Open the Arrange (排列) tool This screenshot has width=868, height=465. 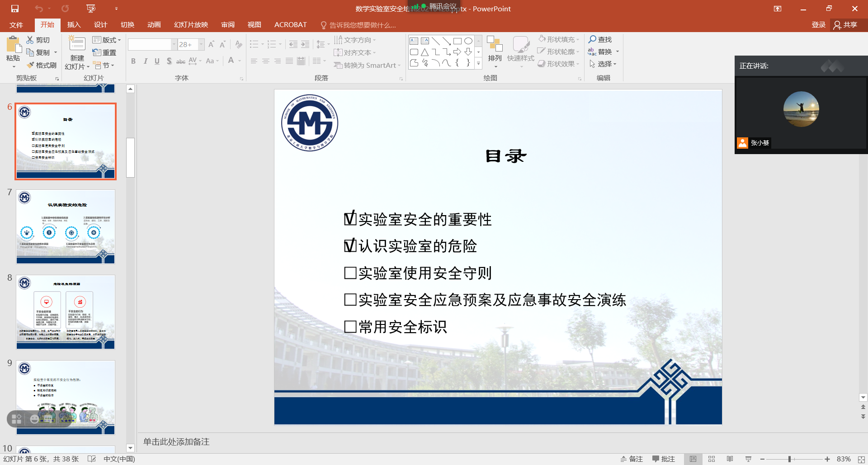pyautogui.click(x=495, y=50)
